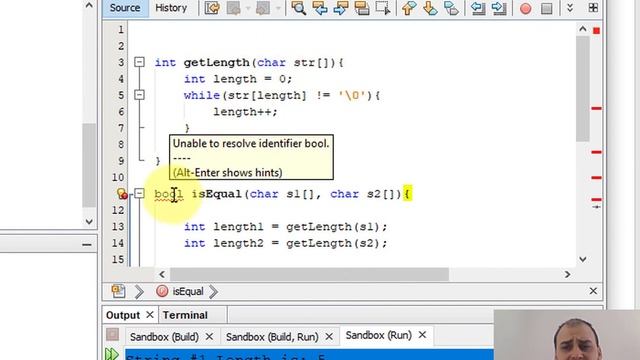Screen dimensions: 640x360
Task: Switch to the History view
Action: (171, 8)
